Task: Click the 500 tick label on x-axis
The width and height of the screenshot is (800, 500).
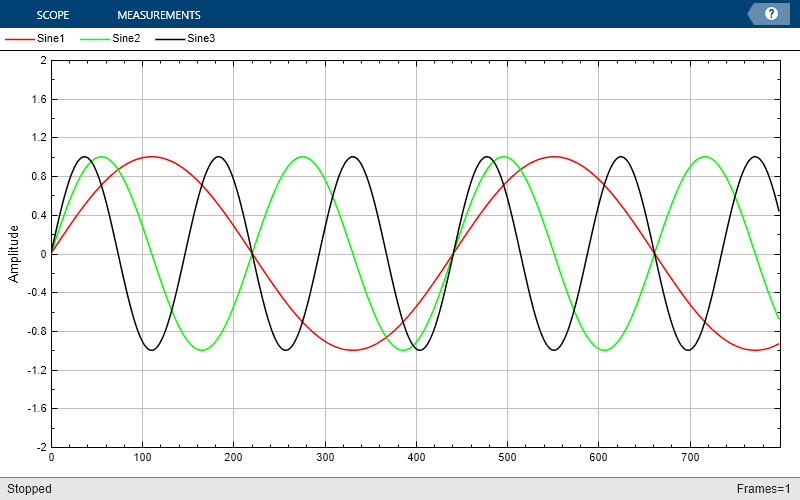Action: point(507,458)
